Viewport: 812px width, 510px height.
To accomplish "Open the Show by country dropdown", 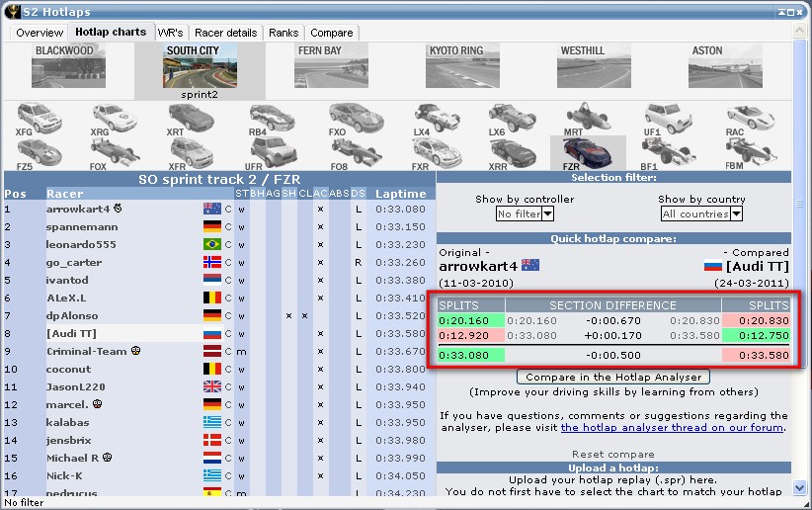I will pyautogui.click(x=701, y=213).
